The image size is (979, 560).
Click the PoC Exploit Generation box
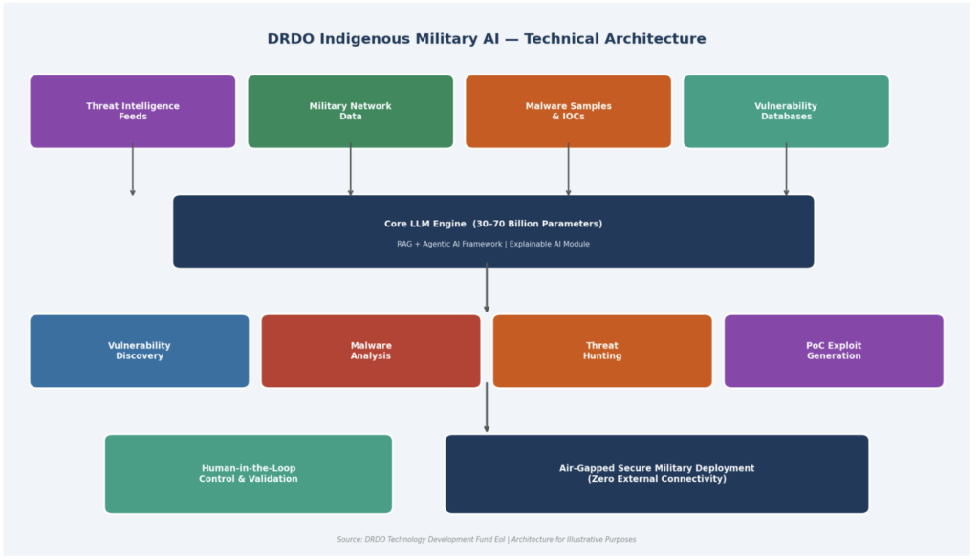coord(834,351)
